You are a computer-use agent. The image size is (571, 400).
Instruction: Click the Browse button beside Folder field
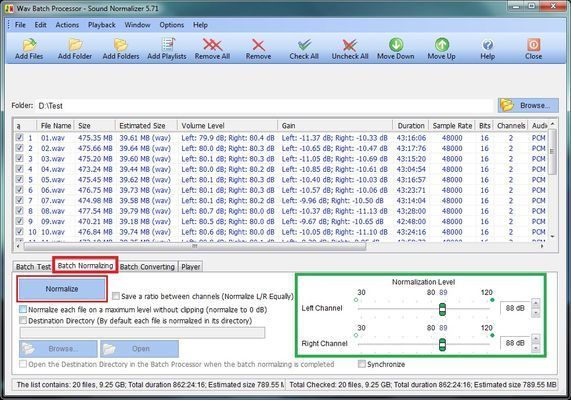(x=528, y=105)
